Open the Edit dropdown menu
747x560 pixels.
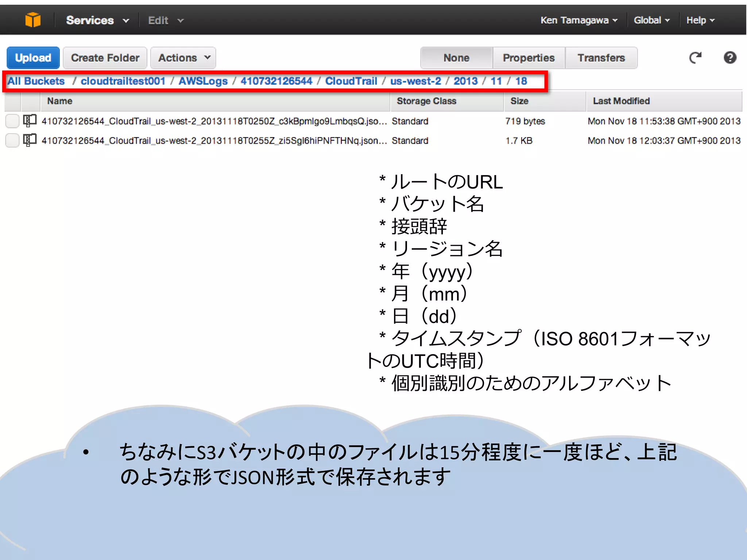coord(166,20)
